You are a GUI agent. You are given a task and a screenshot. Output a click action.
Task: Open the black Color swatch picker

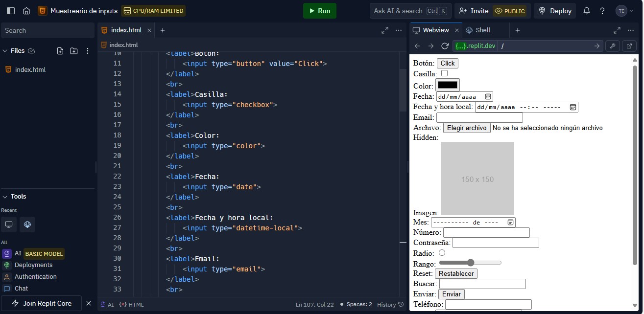(448, 85)
